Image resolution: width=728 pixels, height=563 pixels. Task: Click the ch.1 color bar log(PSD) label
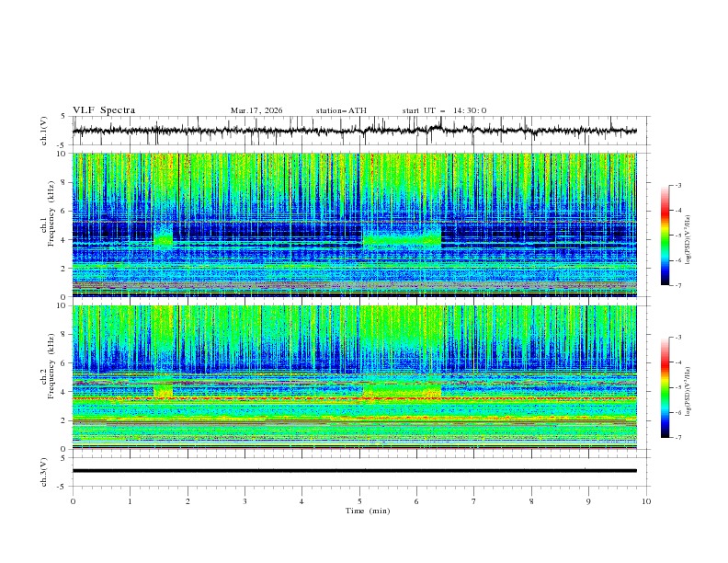coord(688,240)
